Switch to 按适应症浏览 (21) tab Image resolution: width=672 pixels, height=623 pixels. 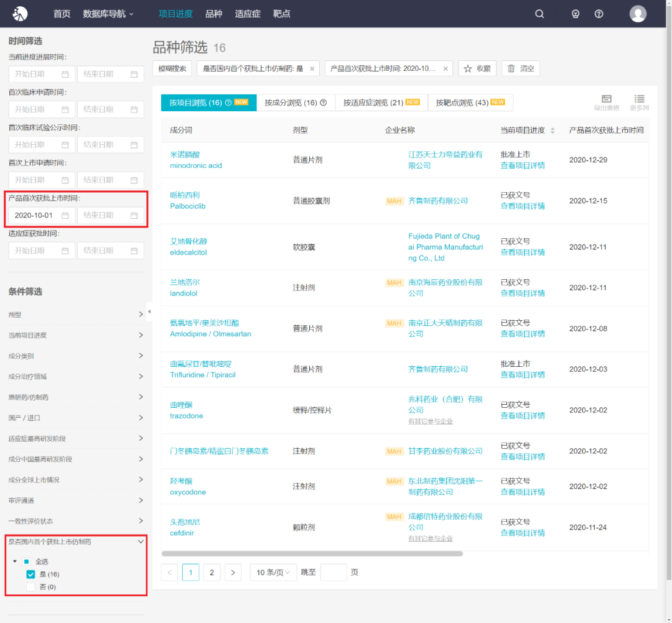tap(381, 103)
